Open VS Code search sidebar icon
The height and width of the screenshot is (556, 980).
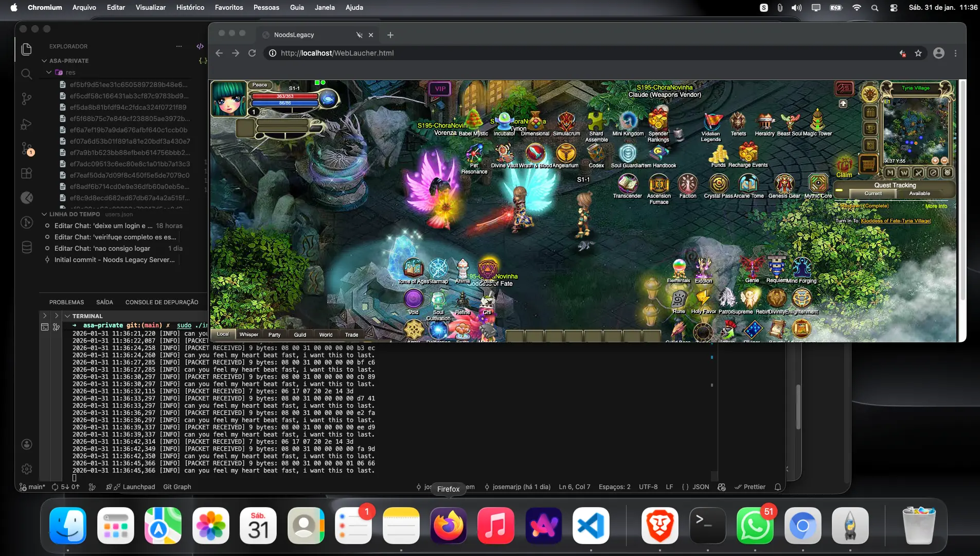coord(27,74)
